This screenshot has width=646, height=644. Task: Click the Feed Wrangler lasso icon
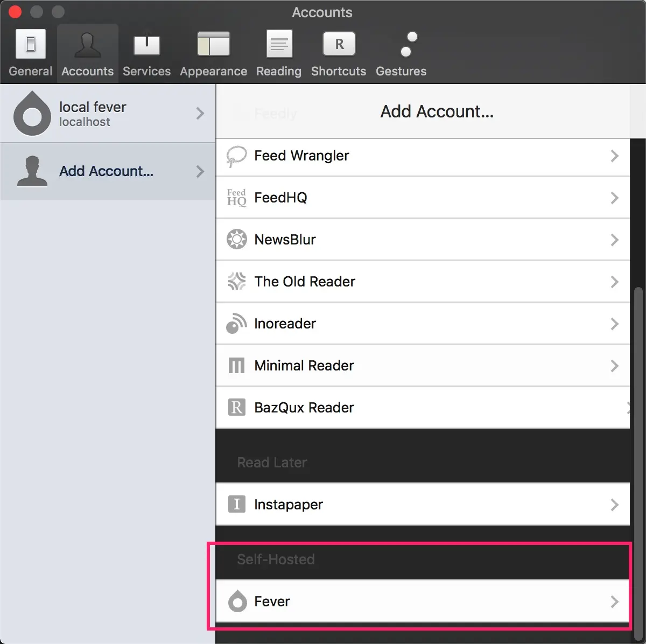(x=236, y=156)
